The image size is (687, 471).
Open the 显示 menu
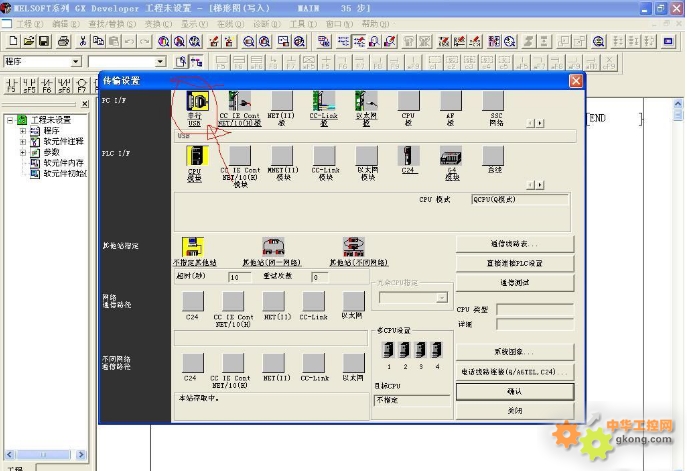pos(194,24)
